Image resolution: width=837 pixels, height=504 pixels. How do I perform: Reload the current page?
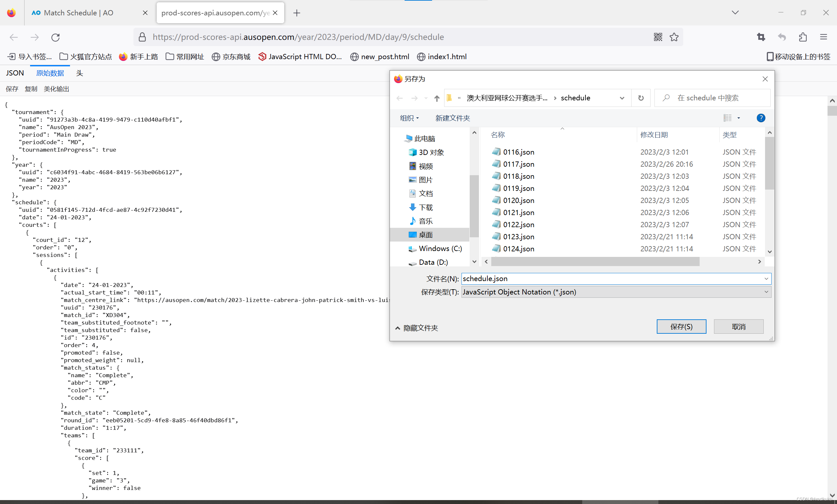55,37
